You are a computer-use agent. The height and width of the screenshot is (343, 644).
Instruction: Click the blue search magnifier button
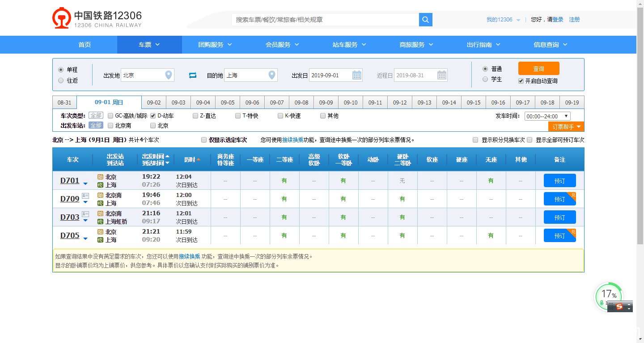tap(425, 20)
